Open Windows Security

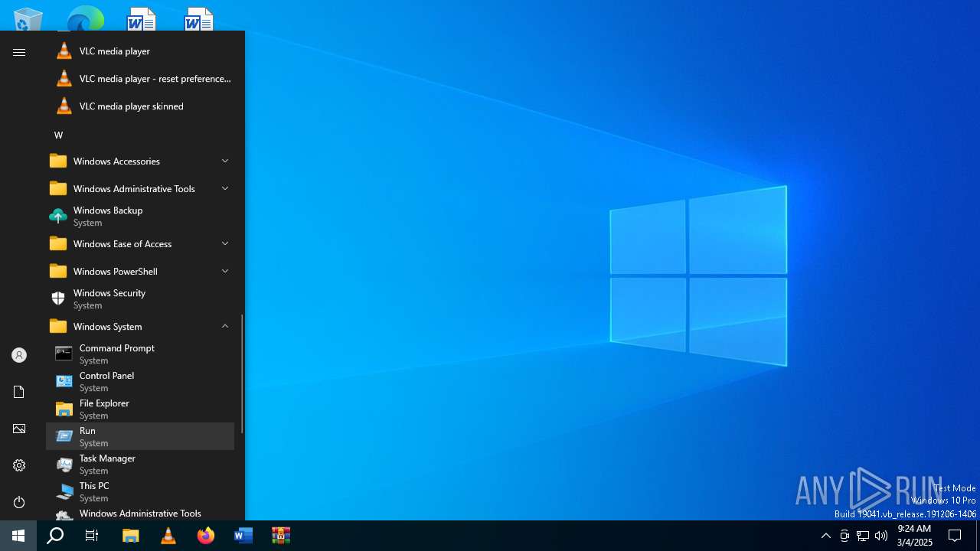coord(140,299)
